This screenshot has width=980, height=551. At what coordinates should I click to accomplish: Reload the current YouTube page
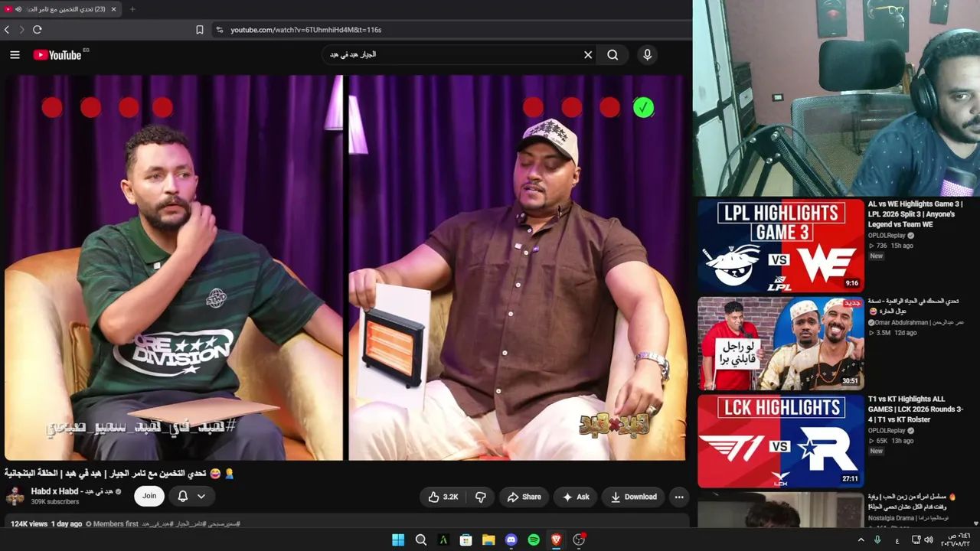click(37, 30)
